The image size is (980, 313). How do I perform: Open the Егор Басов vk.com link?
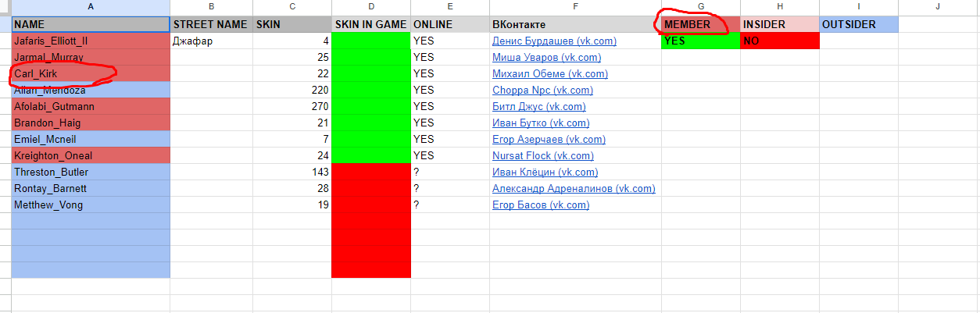click(540, 205)
